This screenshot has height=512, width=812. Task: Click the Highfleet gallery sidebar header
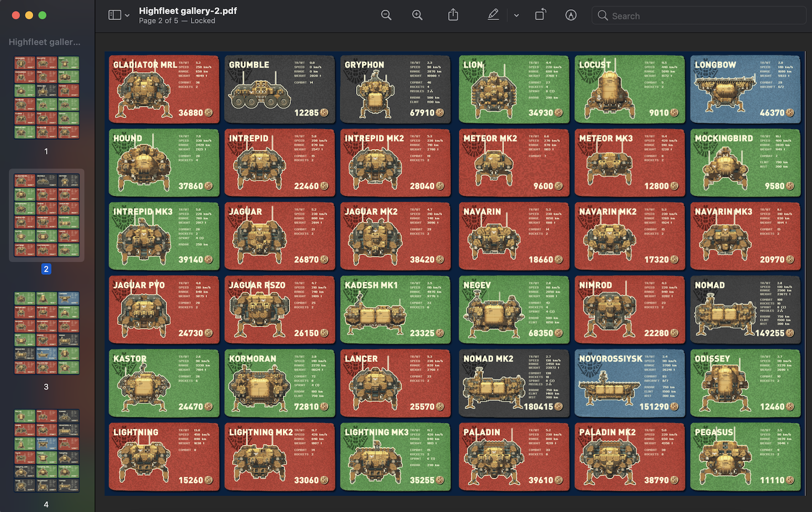(45, 42)
